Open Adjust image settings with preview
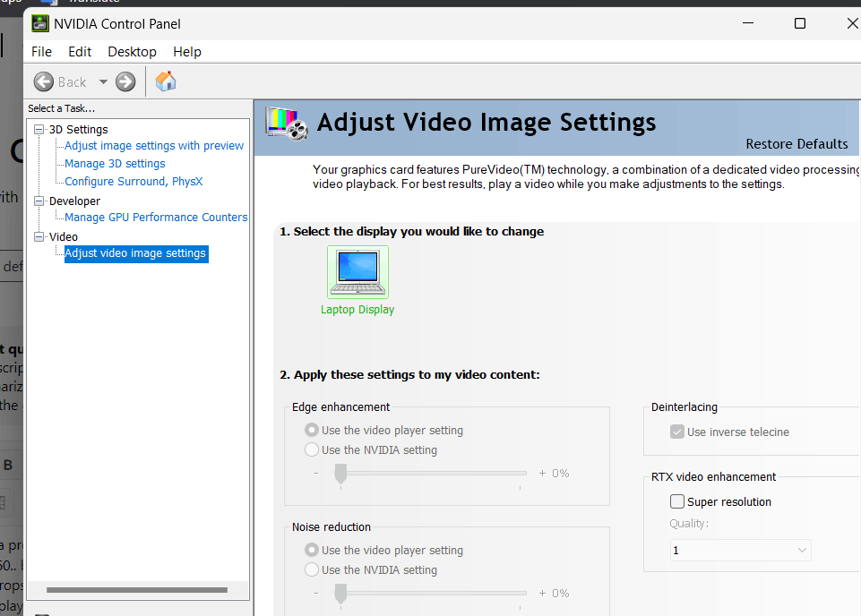Viewport: 861px width, 616px height. (154, 146)
